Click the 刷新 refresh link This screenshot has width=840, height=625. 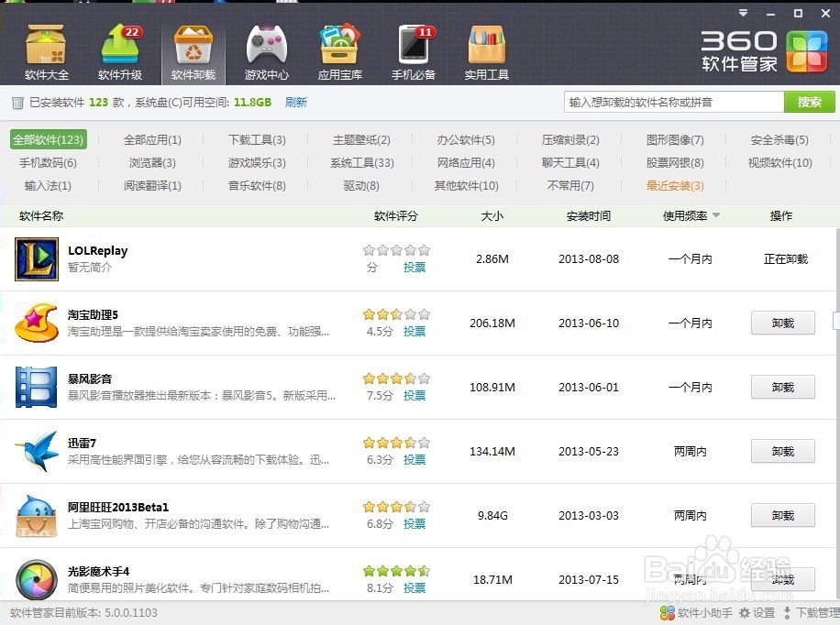(x=295, y=103)
